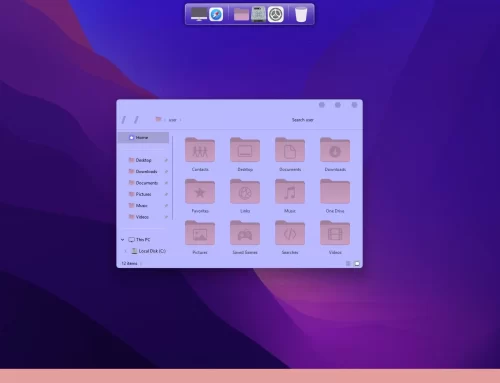Switch to large icons view
The width and height of the screenshot is (500, 383).
(x=357, y=263)
